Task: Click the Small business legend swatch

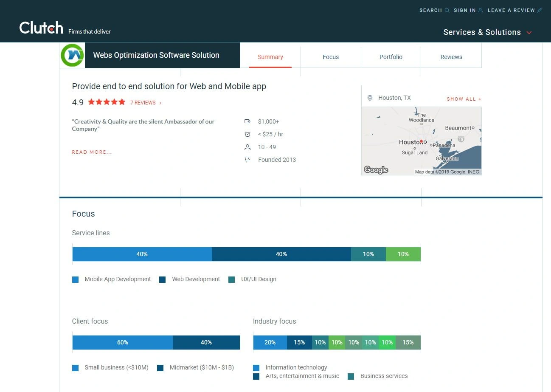Action: click(x=76, y=368)
